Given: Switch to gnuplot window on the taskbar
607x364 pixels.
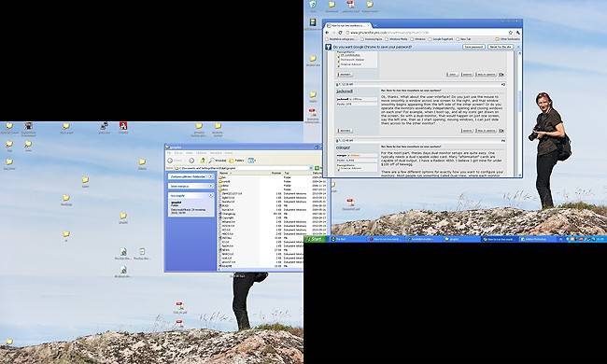Looking at the screenshot, I should click(461, 239).
